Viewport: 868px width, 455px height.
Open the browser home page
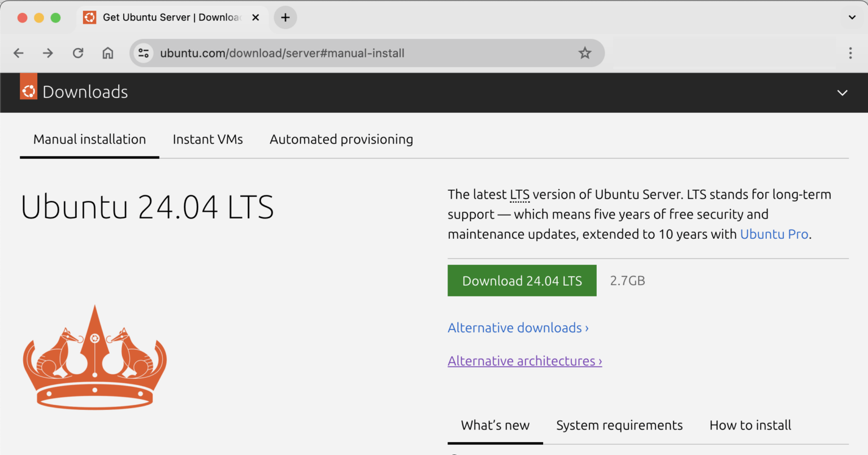click(x=108, y=53)
